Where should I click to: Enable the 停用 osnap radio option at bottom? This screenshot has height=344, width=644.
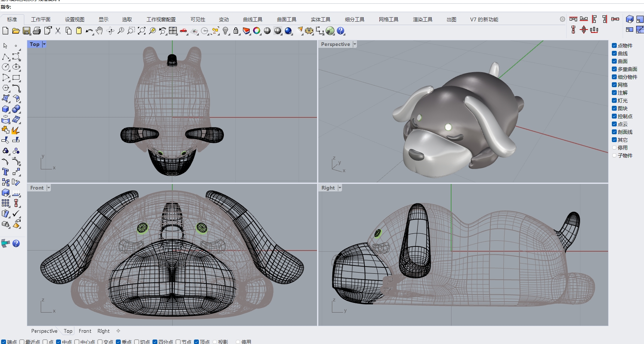coord(238,342)
